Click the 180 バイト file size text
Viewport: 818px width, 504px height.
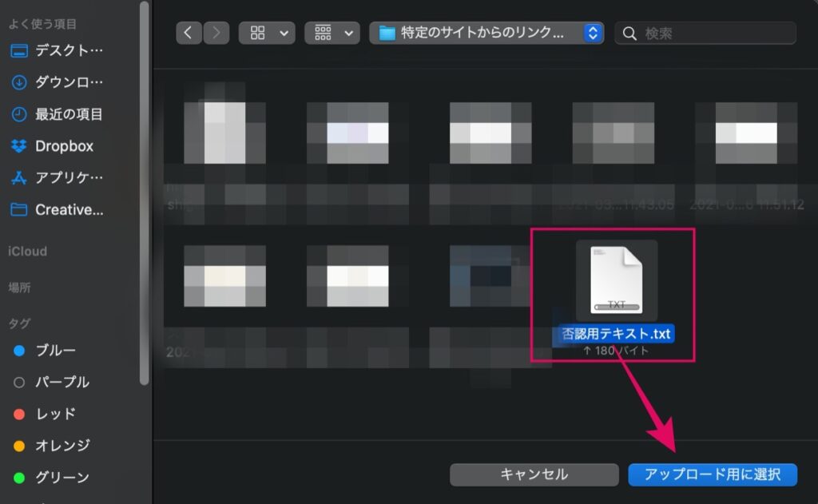[x=616, y=351]
